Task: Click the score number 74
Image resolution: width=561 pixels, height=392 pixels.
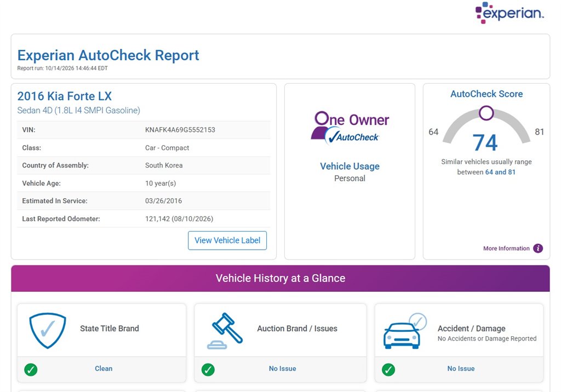Action: [485, 142]
